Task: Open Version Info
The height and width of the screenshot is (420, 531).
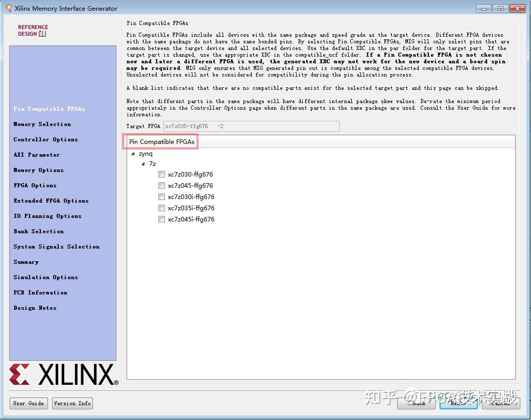Action: coord(72,403)
